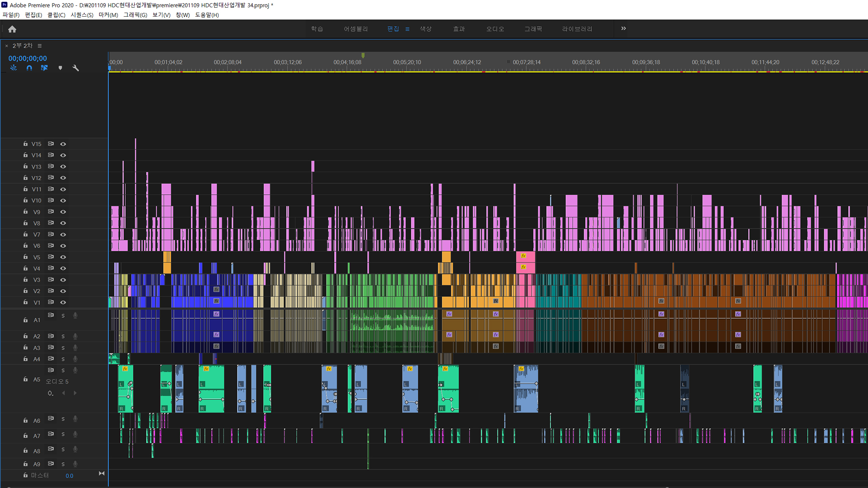Open the sequence panel menu next to 2부 2차
The width and height of the screenshot is (868, 488).
[x=40, y=46]
